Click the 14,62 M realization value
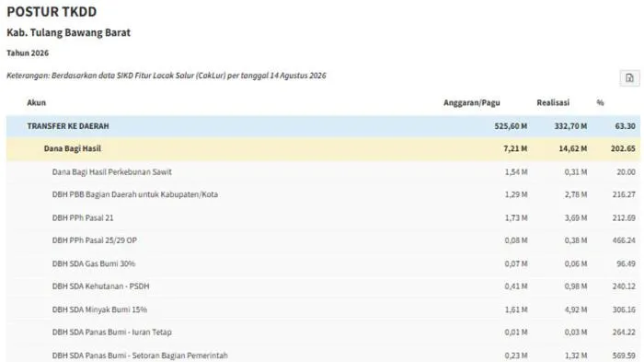The image size is (644, 362). 572,148
